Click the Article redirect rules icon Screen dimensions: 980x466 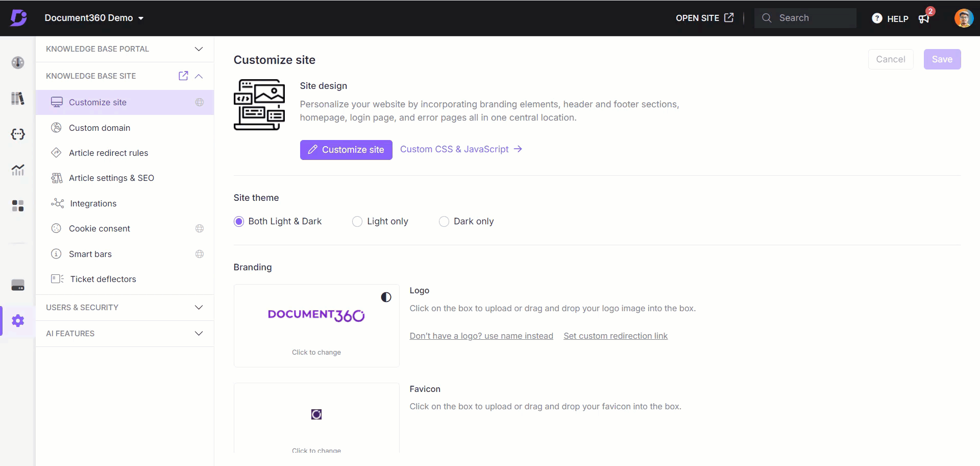pos(57,153)
